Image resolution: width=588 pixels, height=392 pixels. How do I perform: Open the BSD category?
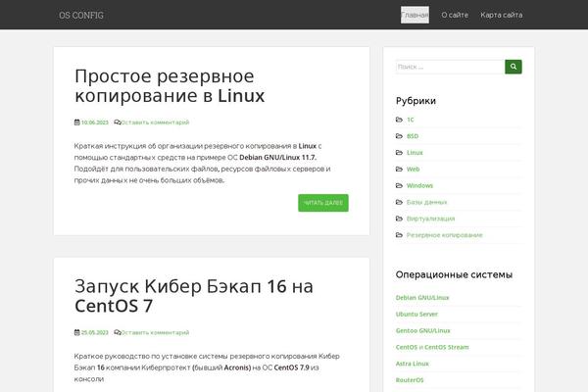pyautogui.click(x=413, y=136)
